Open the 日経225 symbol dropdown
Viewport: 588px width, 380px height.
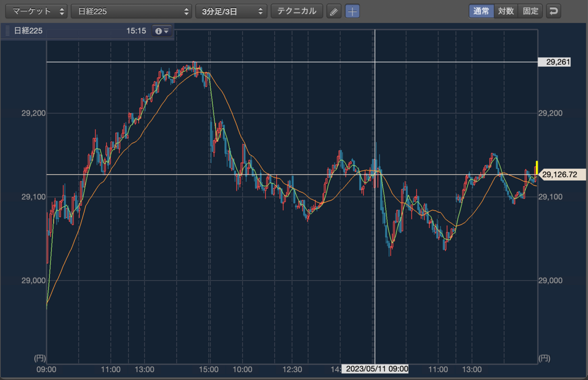(x=131, y=11)
